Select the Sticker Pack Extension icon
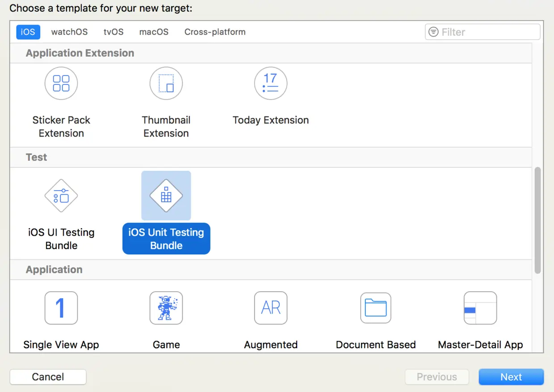The width and height of the screenshot is (554, 392). coord(61,83)
